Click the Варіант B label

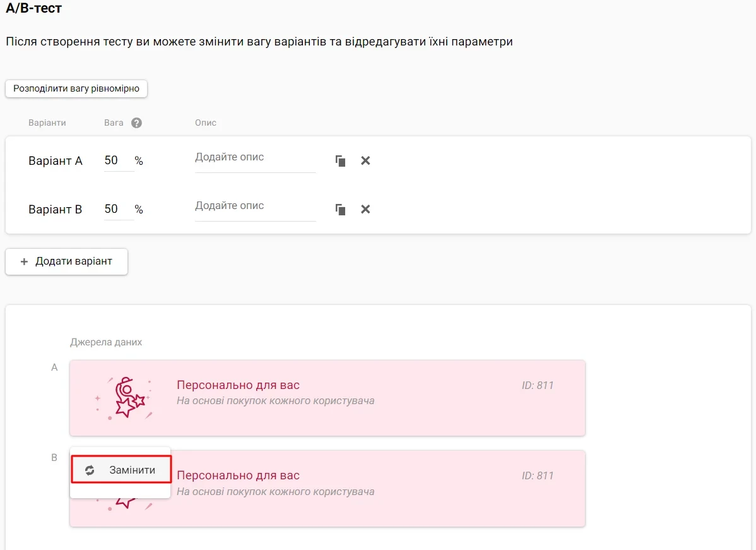click(x=56, y=210)
